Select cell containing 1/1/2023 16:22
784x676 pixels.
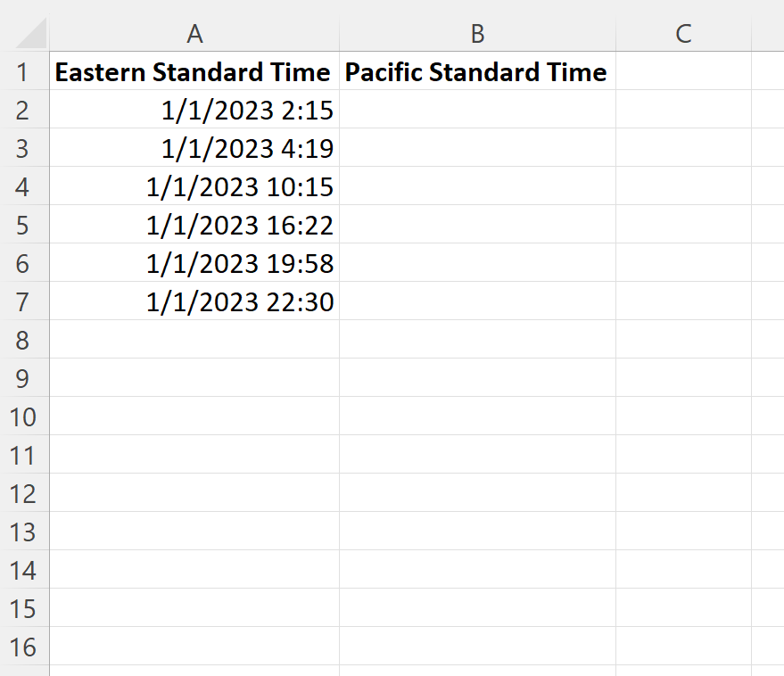pyautogui.click(x=194, y=225)
